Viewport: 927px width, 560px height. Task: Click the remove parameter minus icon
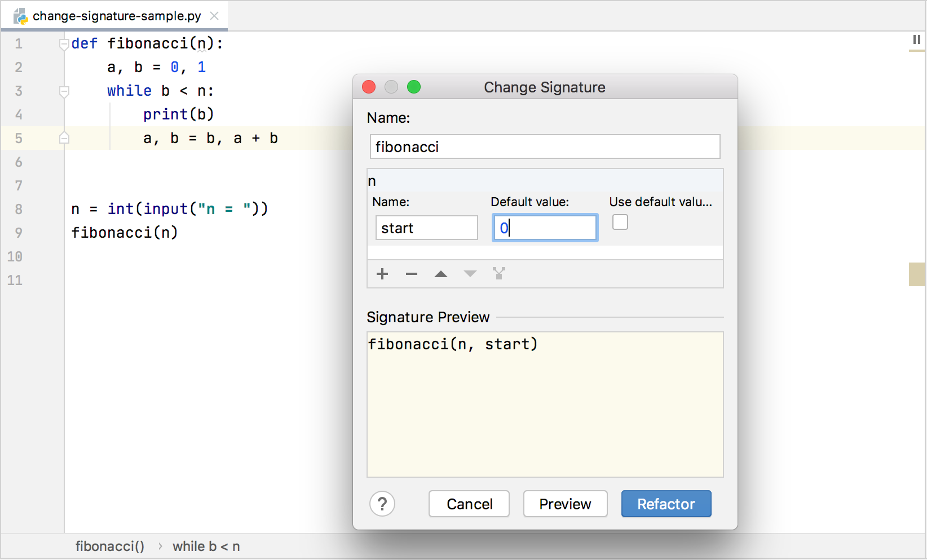pyautogui.click(x=412, y=274)
